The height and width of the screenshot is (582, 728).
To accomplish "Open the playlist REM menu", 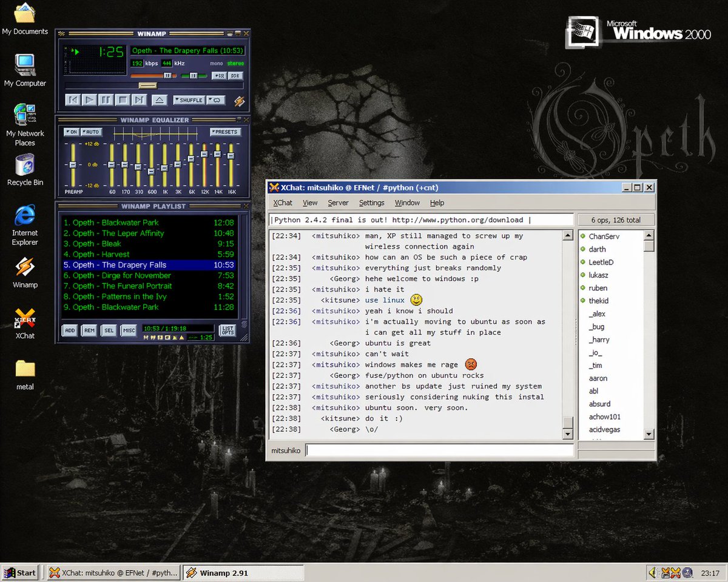I will click(89, 330).
